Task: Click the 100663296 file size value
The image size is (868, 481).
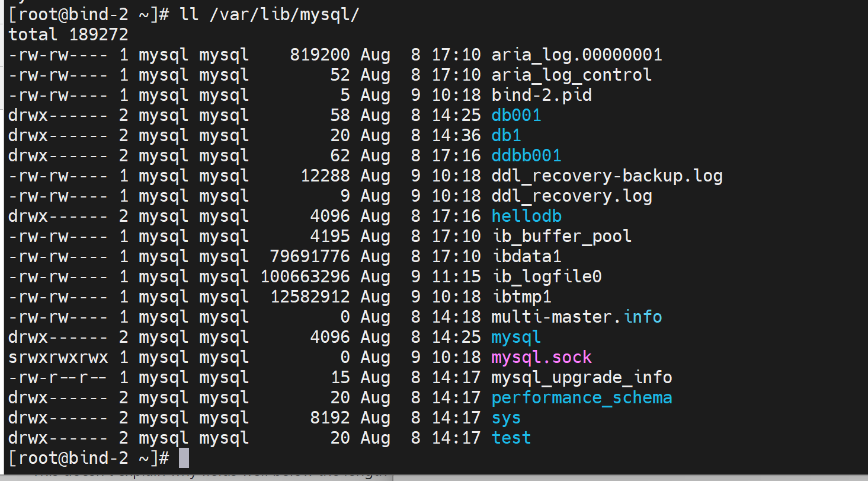Action: tap(305, 277)
